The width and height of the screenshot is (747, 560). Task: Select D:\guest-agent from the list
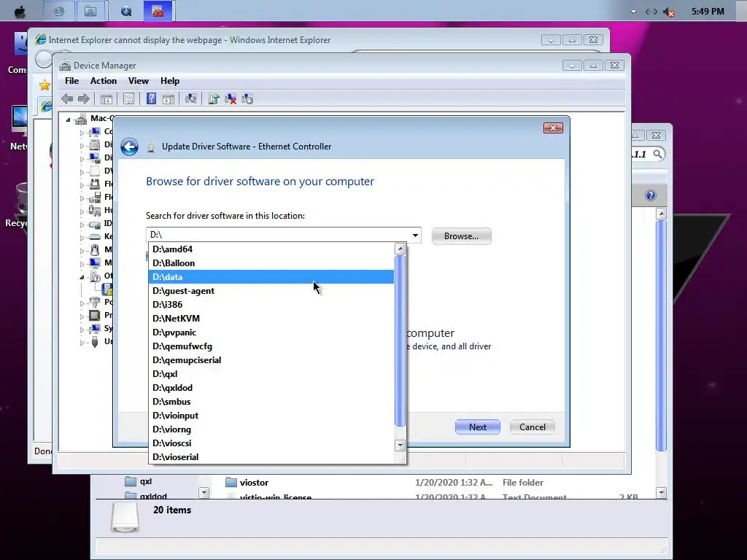(x=271, y=290)
